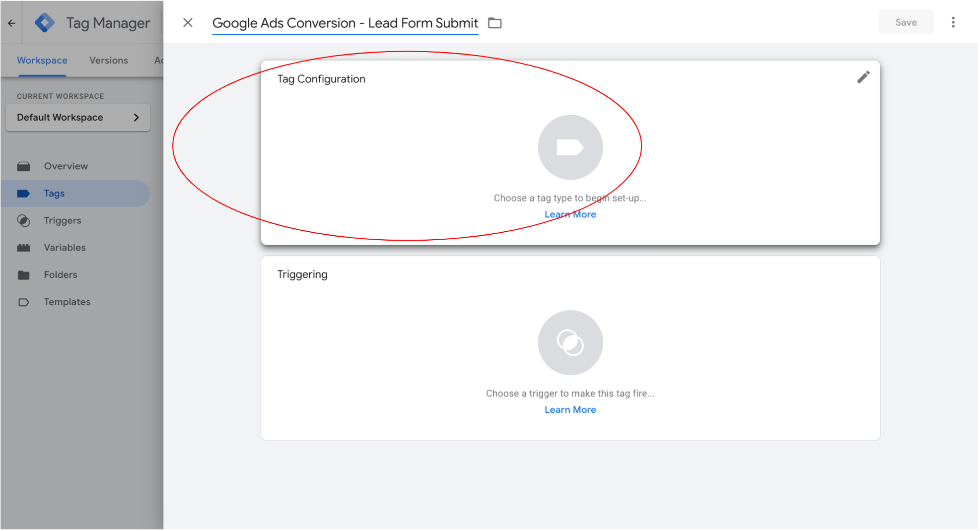Screen dimensions: 980x531
Task: Click the gray tag type placeholder icon
Action: tap(570, 147)
